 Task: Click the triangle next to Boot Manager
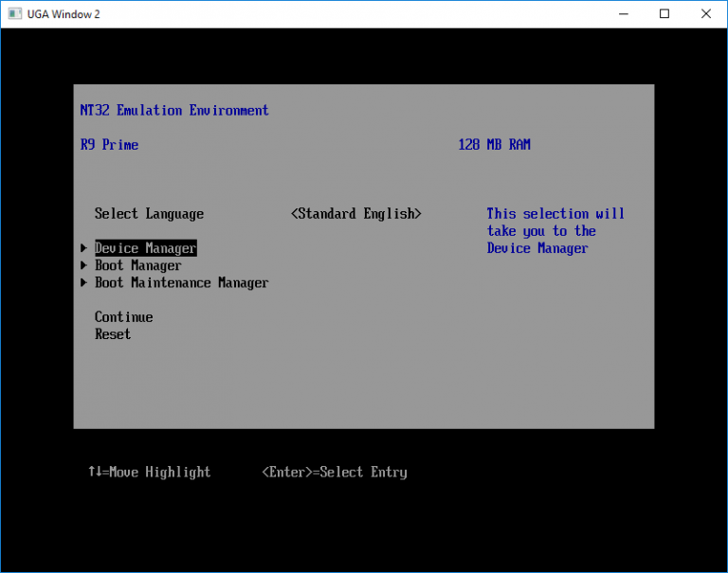click(84, 266)
